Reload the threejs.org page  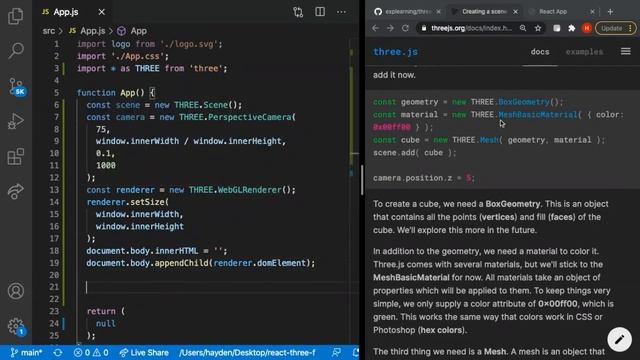click(x=405, y=28)
